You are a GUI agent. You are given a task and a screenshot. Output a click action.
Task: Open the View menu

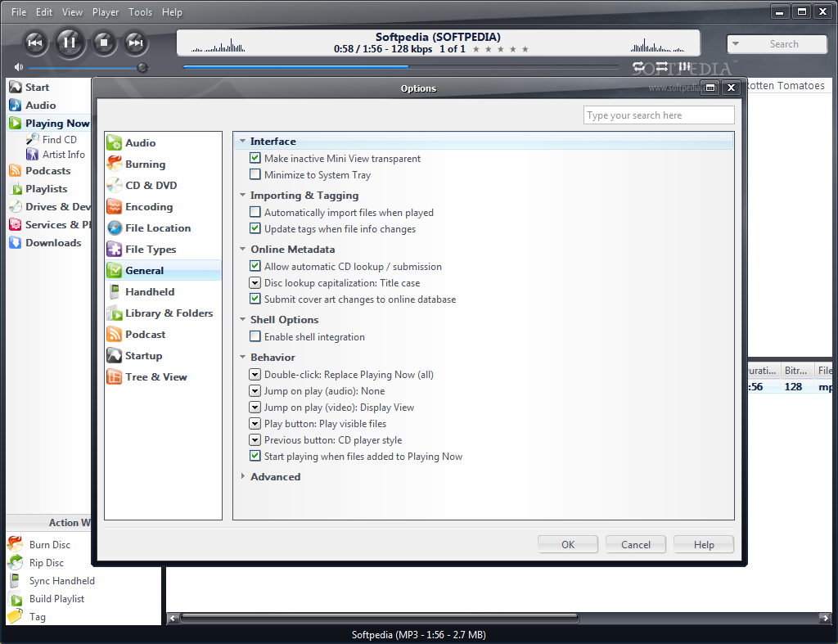point(72,11)
